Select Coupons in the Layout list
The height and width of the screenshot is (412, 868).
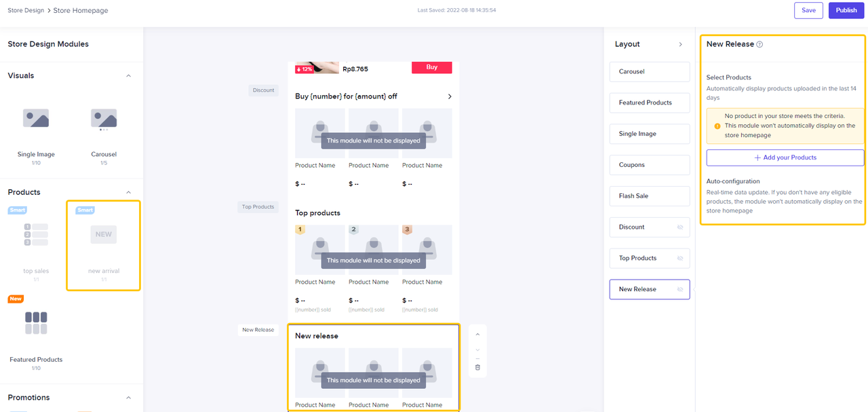tap(649, 165)
